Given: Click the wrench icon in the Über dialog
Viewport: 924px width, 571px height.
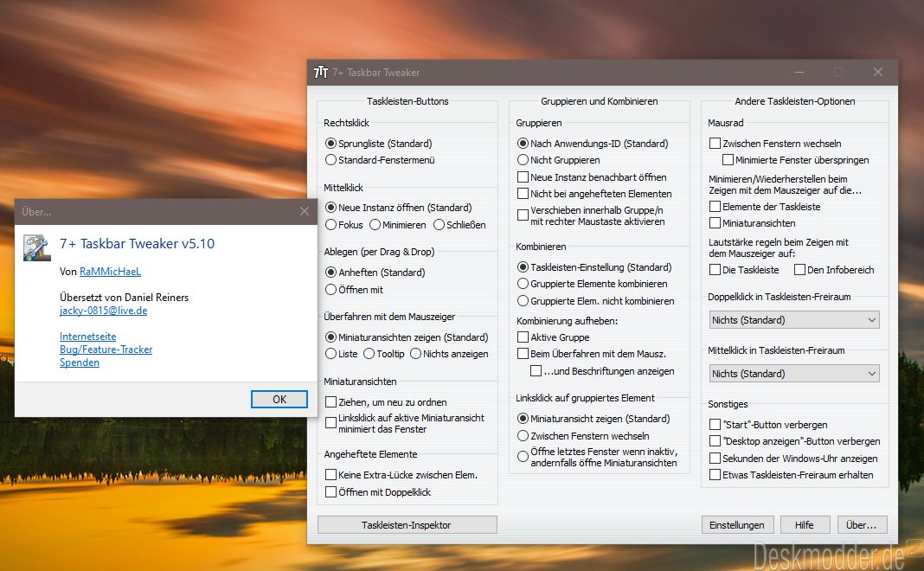Looking at the screenshot, I should click(36, 247).
